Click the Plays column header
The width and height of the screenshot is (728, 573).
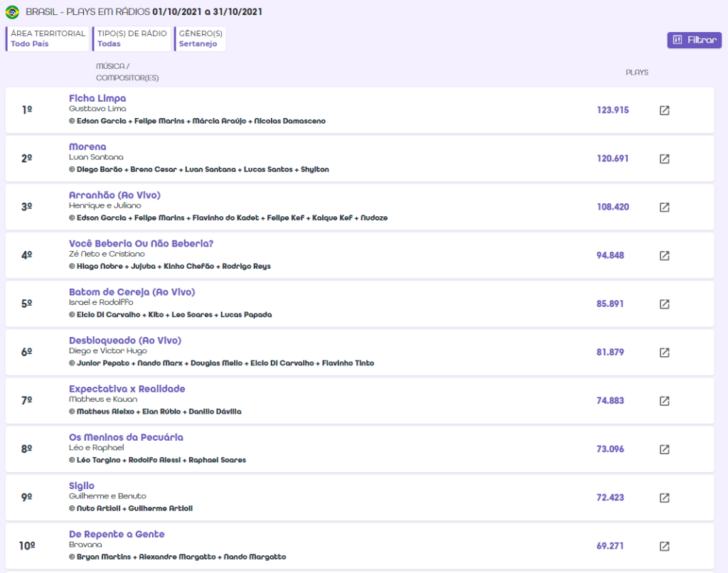point(636,73)
